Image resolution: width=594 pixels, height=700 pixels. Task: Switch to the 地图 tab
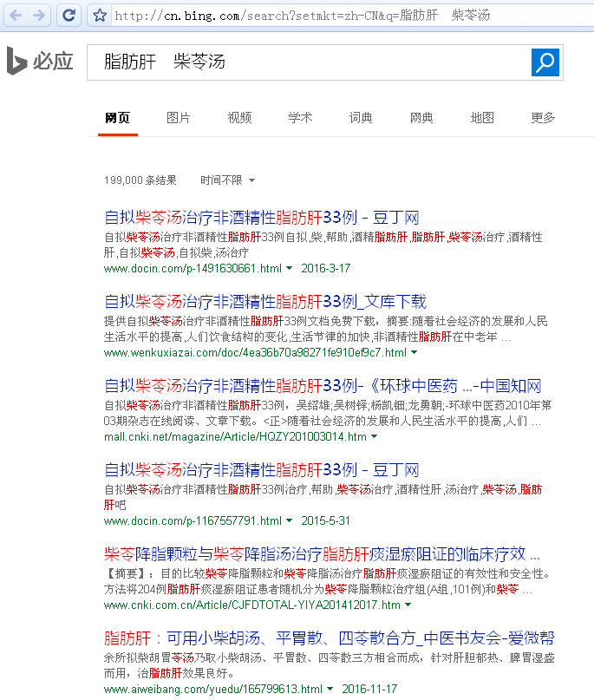(482, 118)
